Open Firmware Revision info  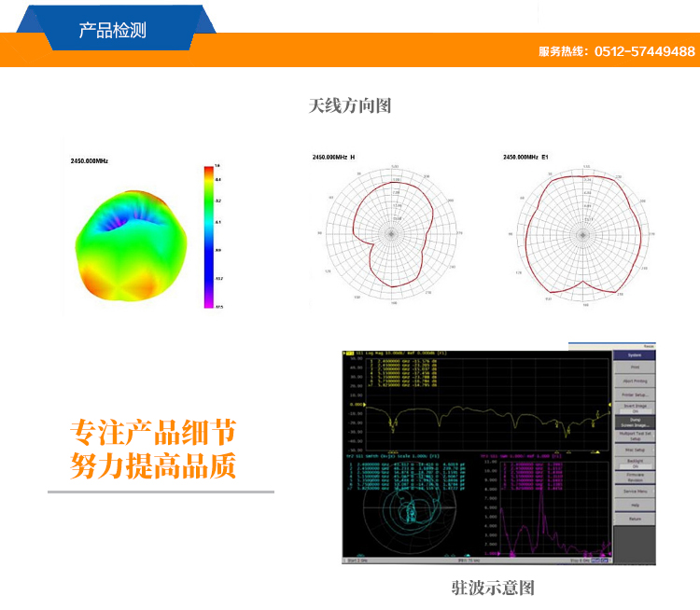(634, 478)
